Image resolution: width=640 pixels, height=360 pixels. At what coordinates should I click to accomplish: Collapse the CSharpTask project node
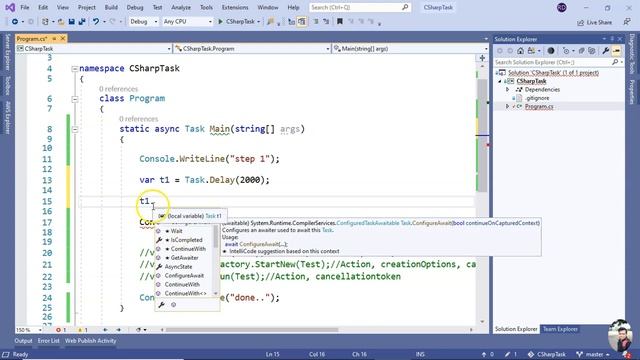tap(500, 81)
